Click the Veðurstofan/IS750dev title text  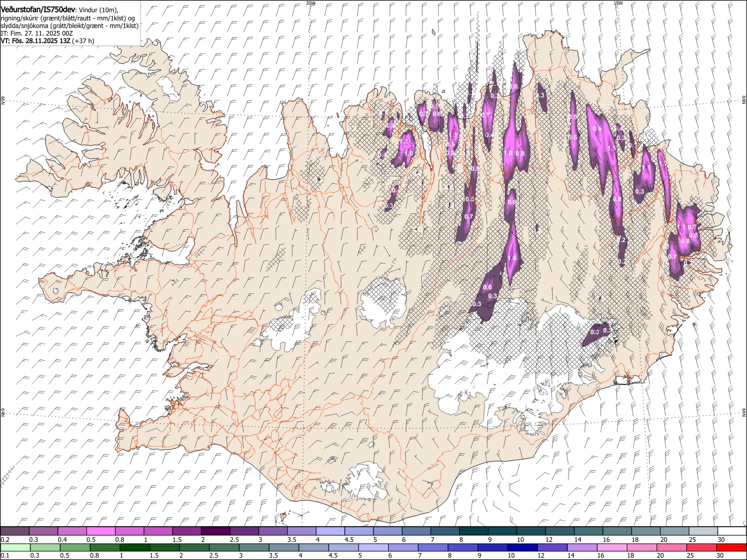coord(38,9)
